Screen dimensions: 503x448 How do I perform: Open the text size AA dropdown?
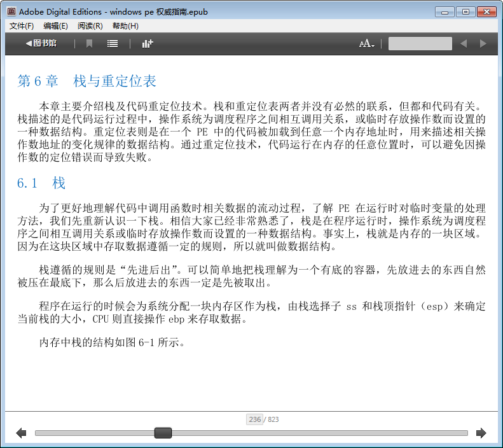(x=367, y=43)
